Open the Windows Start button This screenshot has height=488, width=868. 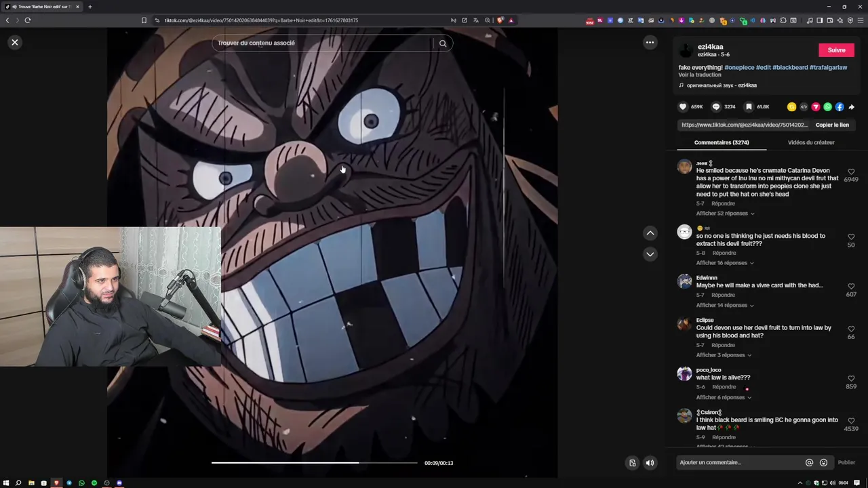[x=6, y=483]
